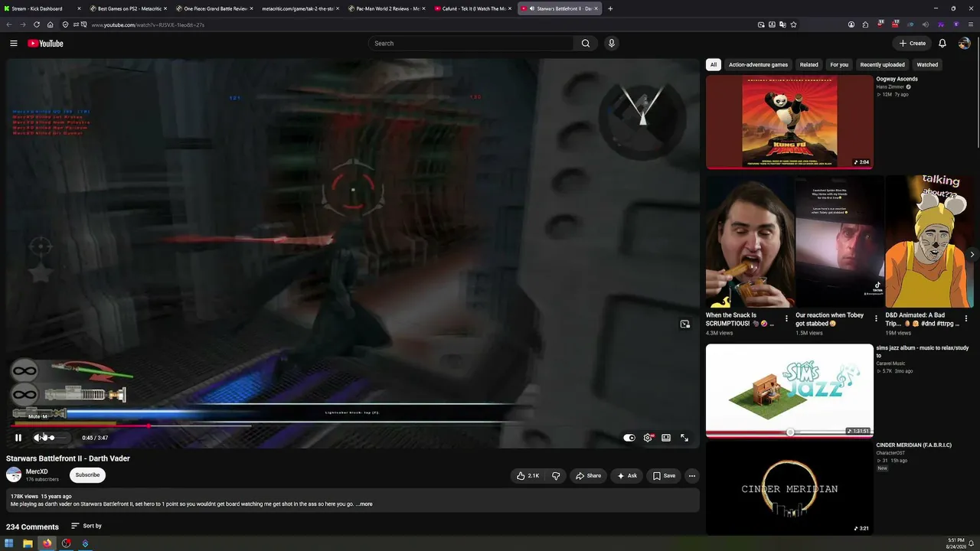Share this video
Viewport: 980px width, 551px height.
click(x=588, y=476)
